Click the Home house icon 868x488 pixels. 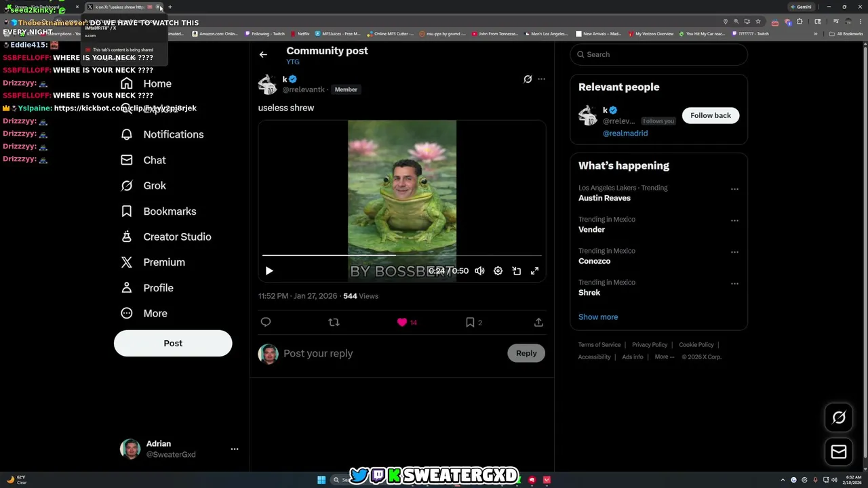127,83
